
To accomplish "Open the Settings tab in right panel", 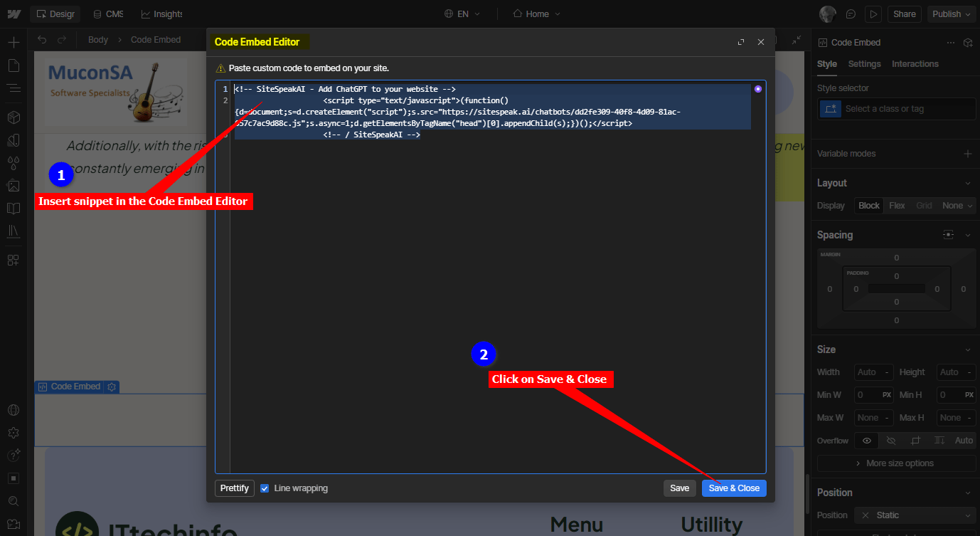I will pos(864,64).
